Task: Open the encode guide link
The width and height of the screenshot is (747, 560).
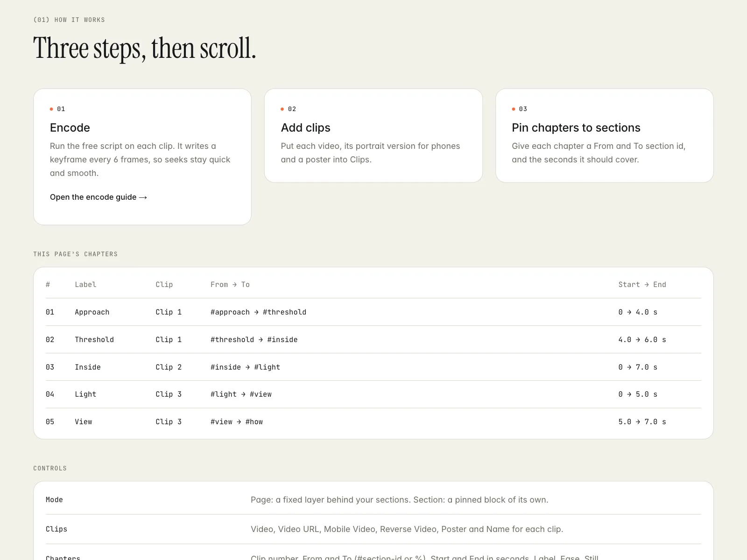Action: pos(99,197)
